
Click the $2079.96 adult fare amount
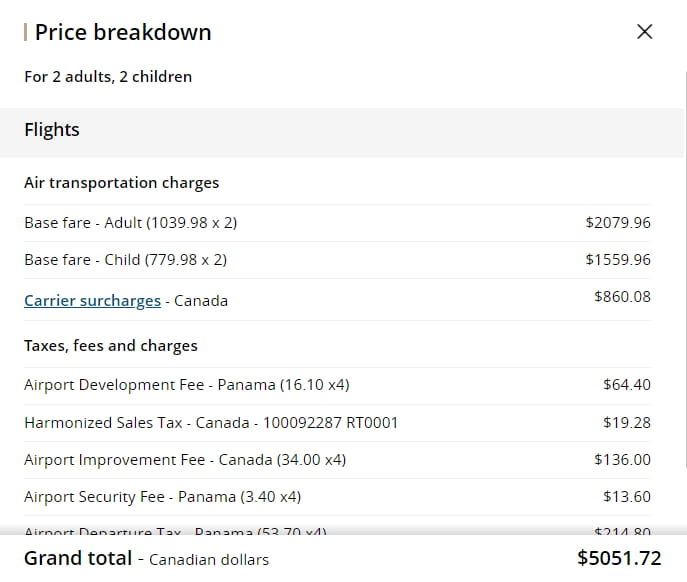pyautogui.click(x=618, y=223)
